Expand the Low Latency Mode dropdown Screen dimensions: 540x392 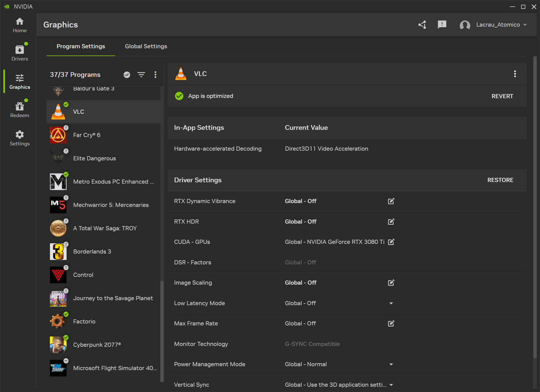(391, 303)
